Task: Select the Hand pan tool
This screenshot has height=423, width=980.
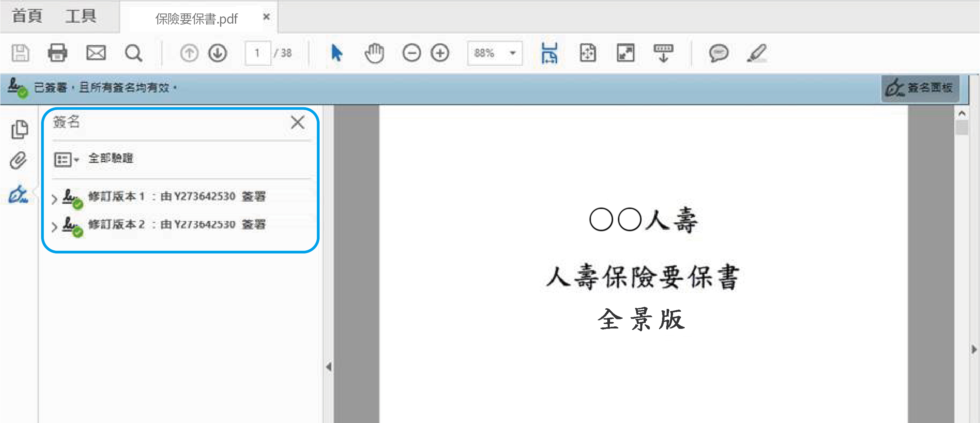Action: pyautogui.click(x=374, y=53)
